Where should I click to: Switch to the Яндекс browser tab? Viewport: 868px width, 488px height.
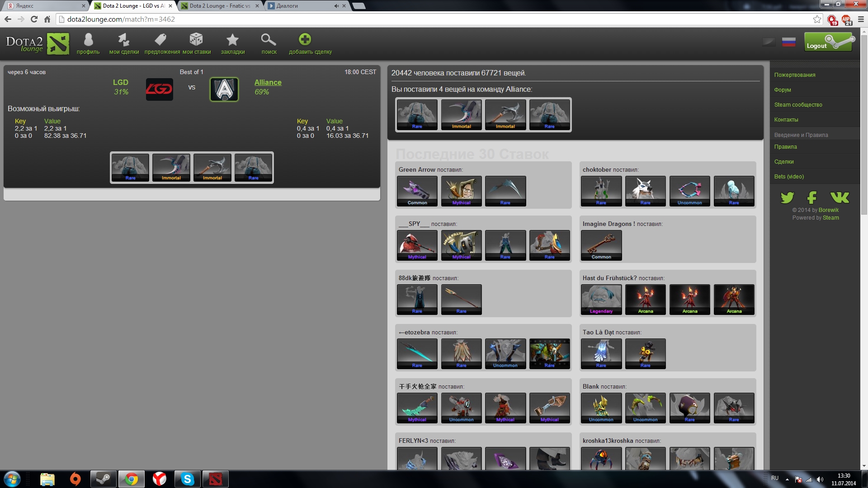(44, 6)
